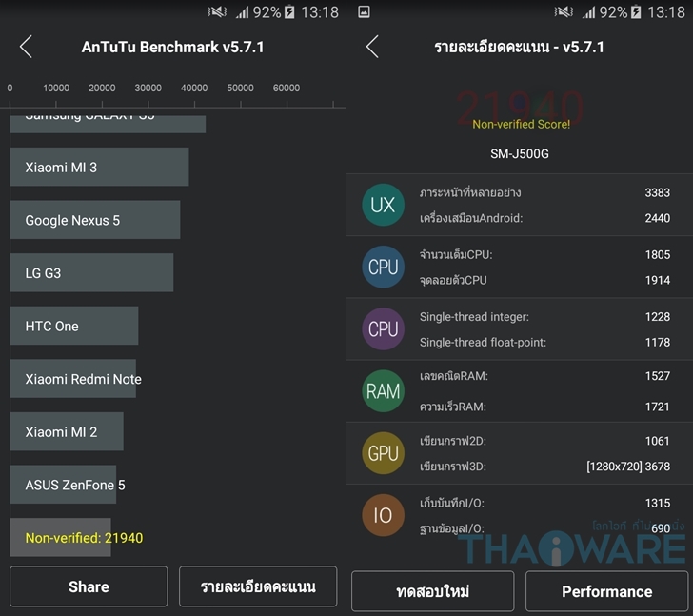Select the ASUS ZenFone 5 bar
Screen dimensions: 693x616
[x=63, y=485]
